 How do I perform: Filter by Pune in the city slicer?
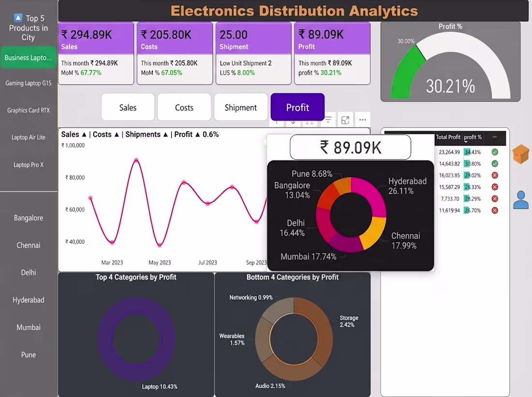[28, 354]
